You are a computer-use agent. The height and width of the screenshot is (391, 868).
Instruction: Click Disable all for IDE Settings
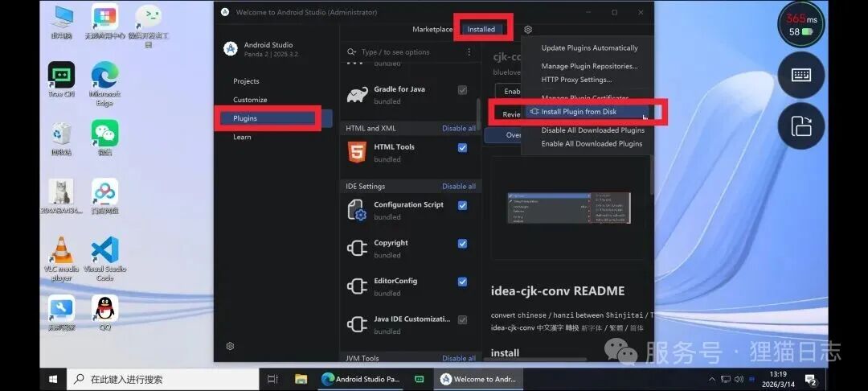tap(458, 187)
